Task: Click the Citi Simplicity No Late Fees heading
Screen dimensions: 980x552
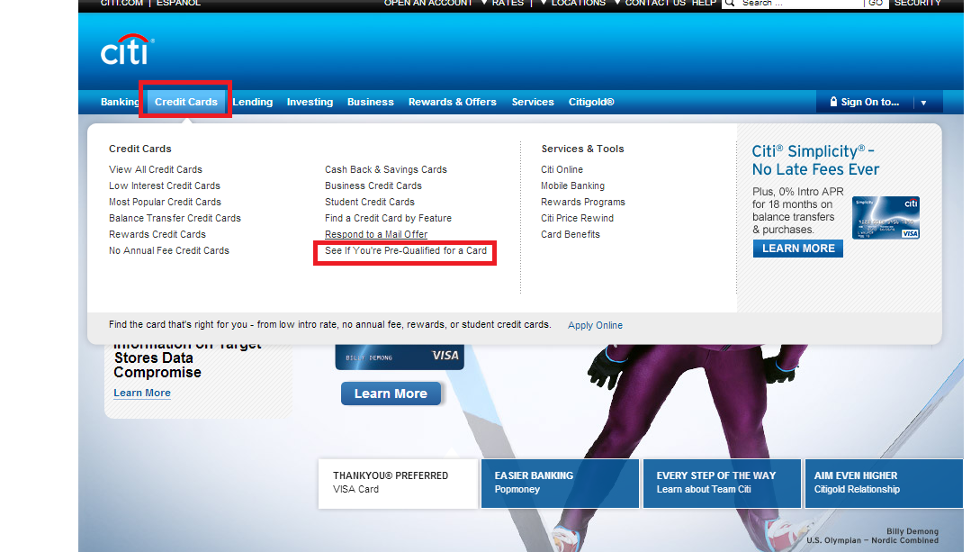Action: click(815, 160)
